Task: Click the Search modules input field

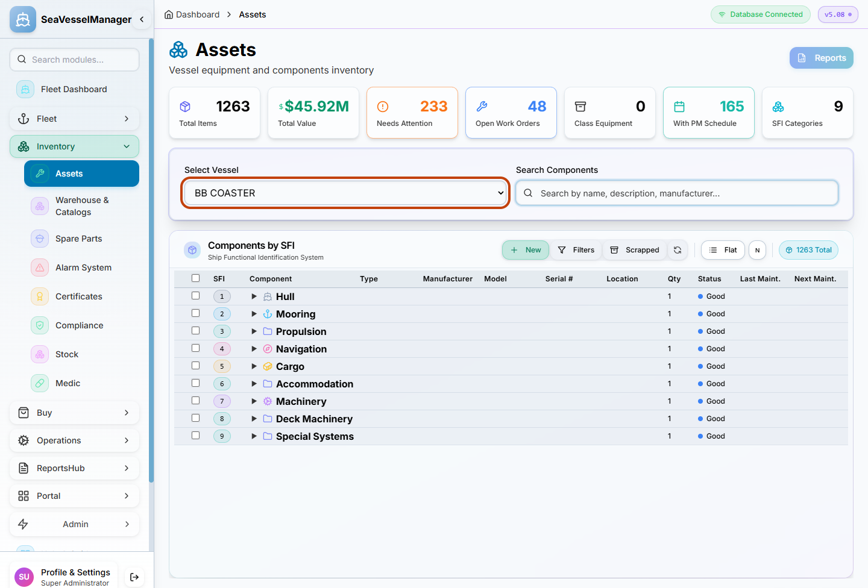Action: [x=74, y=60]
